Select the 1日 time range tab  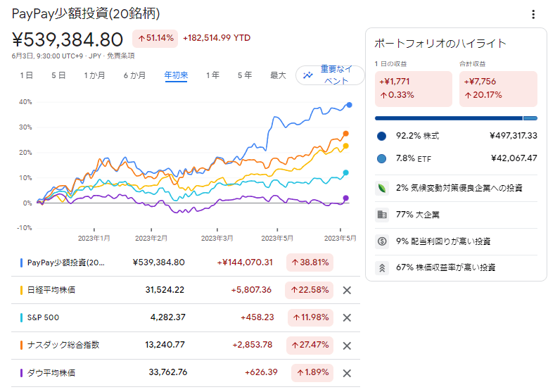(x=26, y=75)
